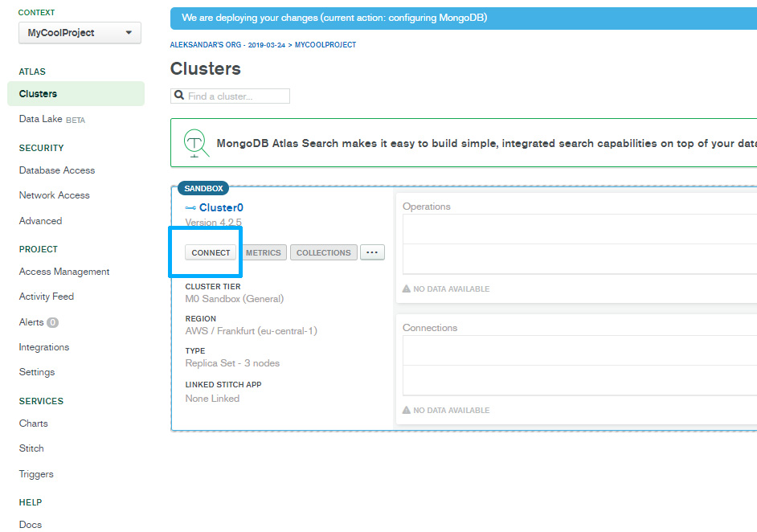Click the Atlas Search magnifier icon

click(x=196, y=143)
